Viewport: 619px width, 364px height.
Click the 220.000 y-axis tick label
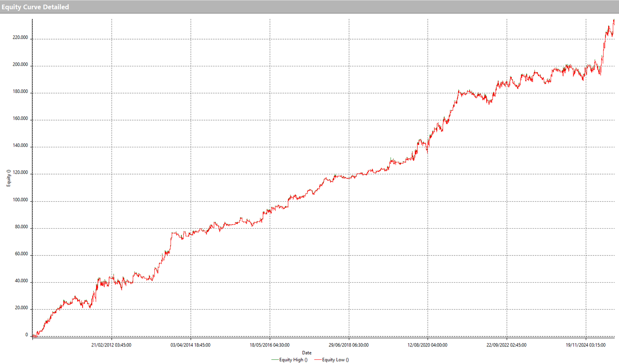[20, 38]
